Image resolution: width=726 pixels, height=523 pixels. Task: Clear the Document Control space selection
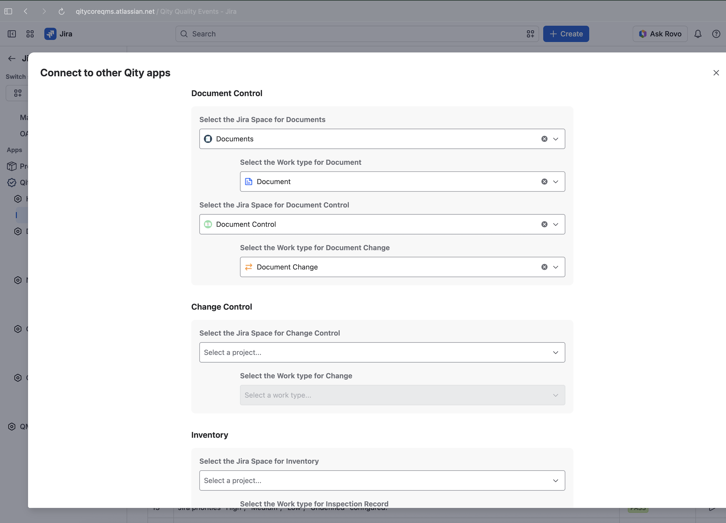(544, 224)
